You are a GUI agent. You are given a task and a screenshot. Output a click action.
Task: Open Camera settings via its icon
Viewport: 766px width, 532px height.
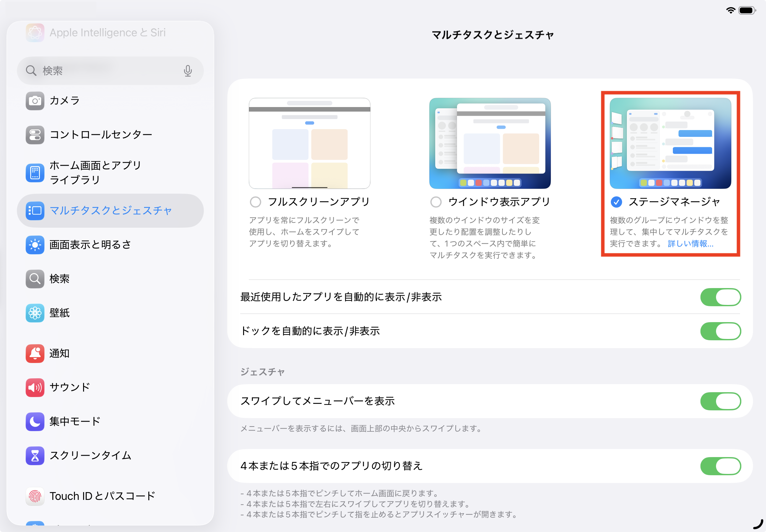[35, 101]
